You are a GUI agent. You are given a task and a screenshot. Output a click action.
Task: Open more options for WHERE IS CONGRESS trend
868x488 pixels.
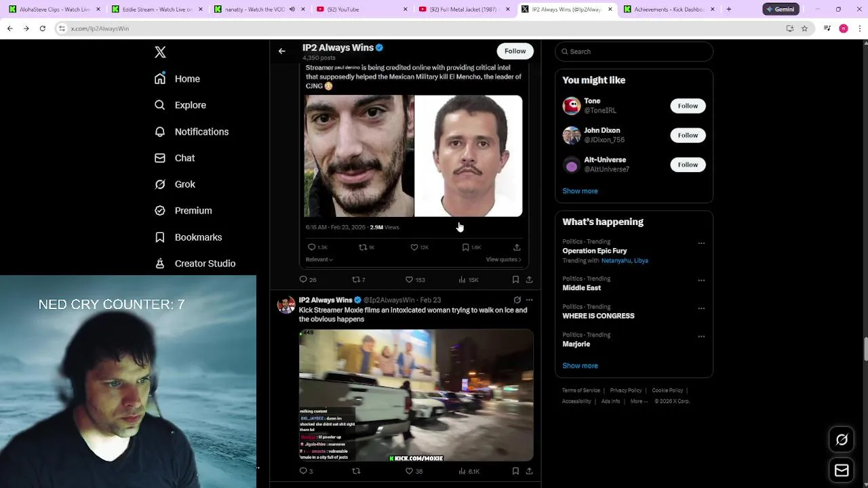click(701, 308)
